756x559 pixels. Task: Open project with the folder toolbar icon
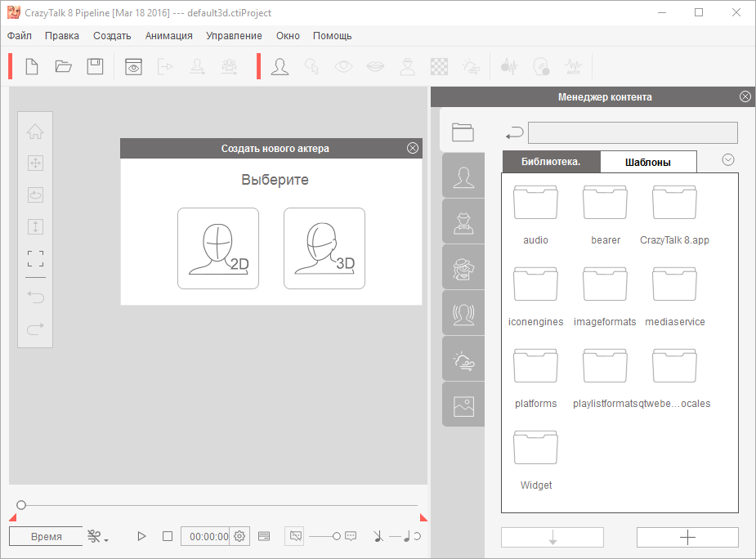[64, 67]
